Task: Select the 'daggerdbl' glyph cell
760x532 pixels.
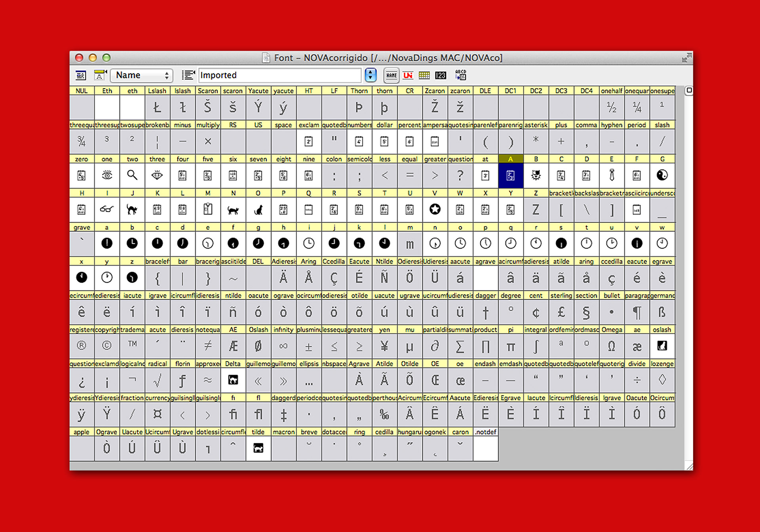Action: (283, 414)
